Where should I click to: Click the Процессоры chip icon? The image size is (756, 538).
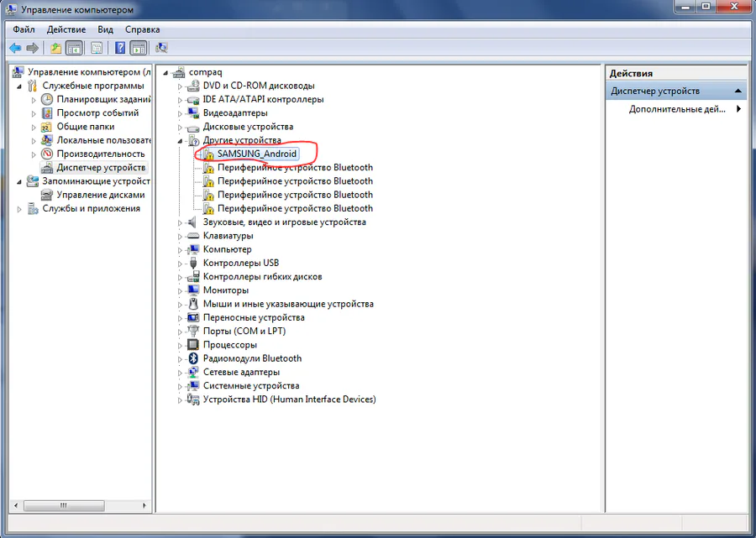[193, 345]
